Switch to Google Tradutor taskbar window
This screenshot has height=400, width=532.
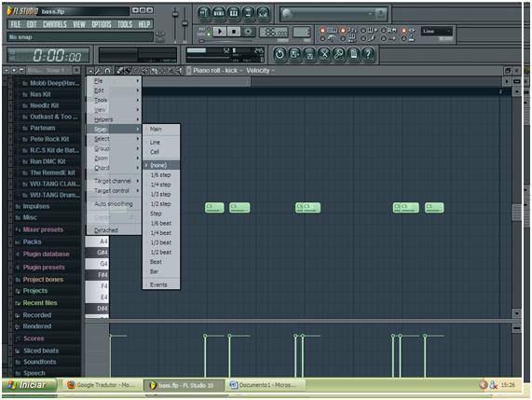(102, 385)
